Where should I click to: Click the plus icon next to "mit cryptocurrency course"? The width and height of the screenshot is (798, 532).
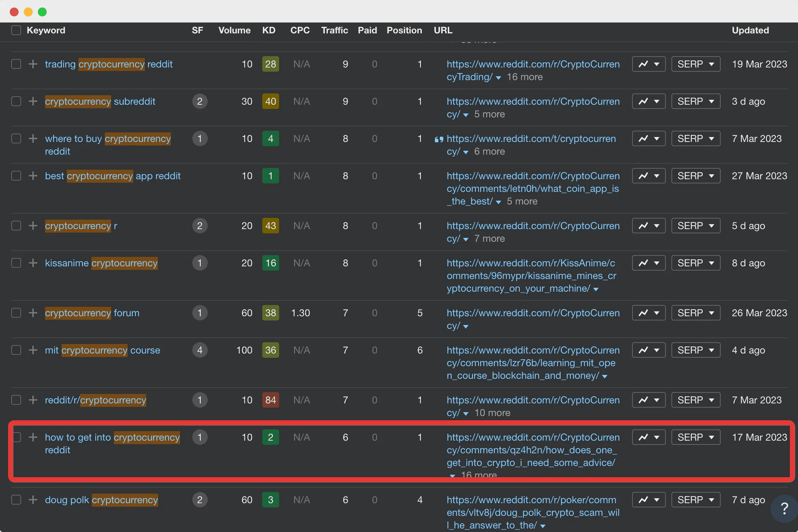[x=32, y=350]
